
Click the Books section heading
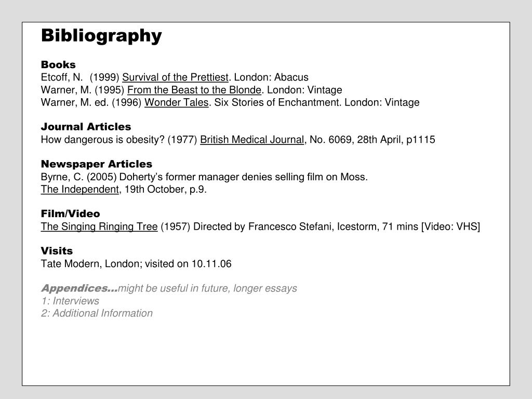click(58, 64)
